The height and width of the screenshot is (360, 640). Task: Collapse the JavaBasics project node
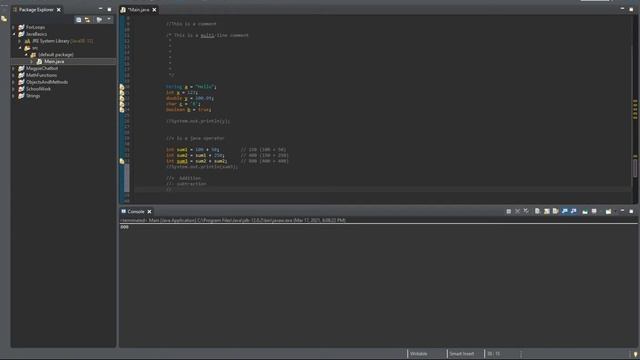pos(13,34)
